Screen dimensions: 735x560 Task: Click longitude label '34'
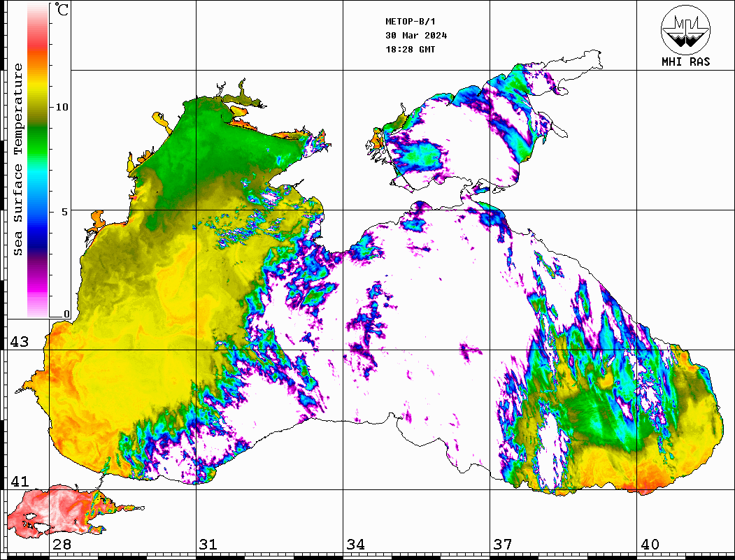pos(356,545)
